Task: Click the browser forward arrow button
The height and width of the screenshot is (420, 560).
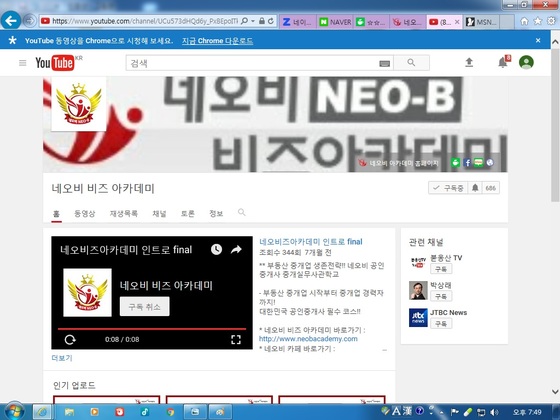Action: [30, 21]
